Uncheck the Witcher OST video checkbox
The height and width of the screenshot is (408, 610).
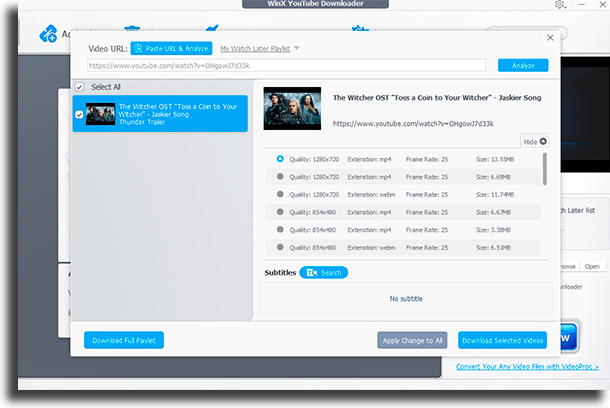point(79,115)
